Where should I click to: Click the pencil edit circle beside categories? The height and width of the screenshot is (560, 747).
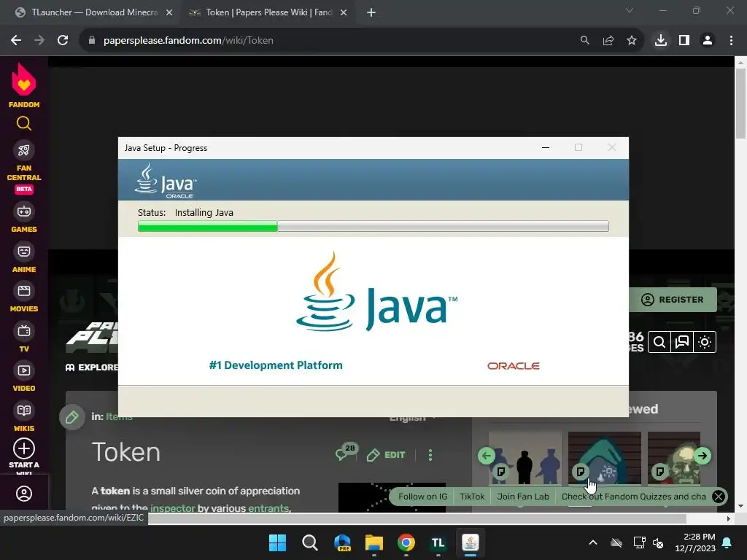(72, 417)
